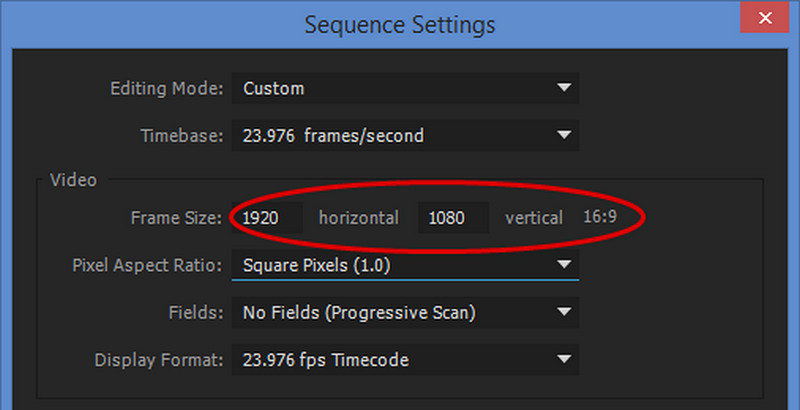Click the Editing Mode dropdown arrow

pyautogui.click(x=564, y=88)
